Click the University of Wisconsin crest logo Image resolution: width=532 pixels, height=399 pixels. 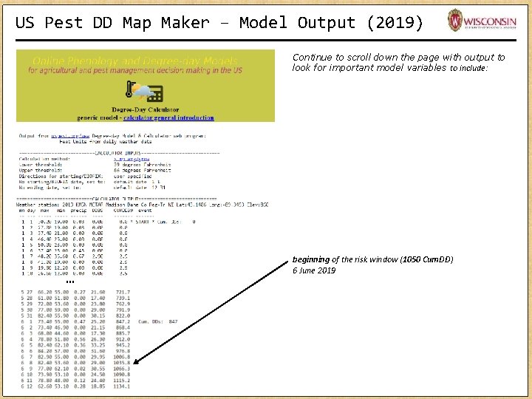pos(455,20)
